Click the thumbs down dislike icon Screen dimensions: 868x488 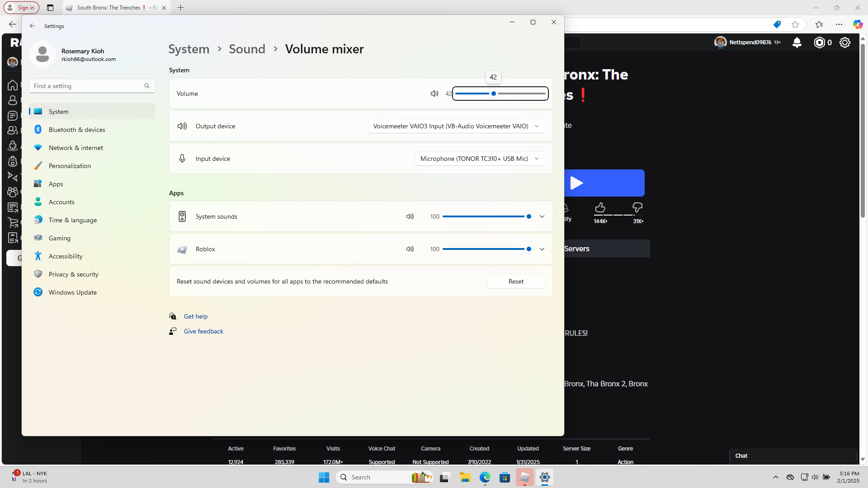(637, 207)
